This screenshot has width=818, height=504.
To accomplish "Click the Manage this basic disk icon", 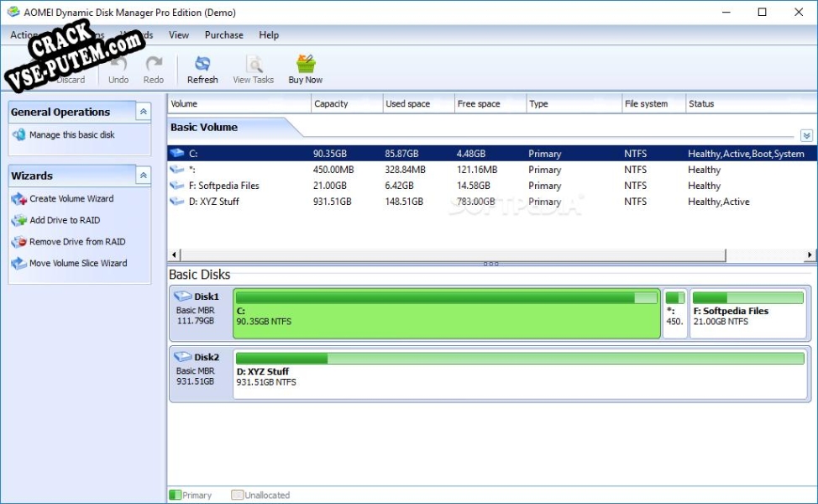I will click(18, 134).
